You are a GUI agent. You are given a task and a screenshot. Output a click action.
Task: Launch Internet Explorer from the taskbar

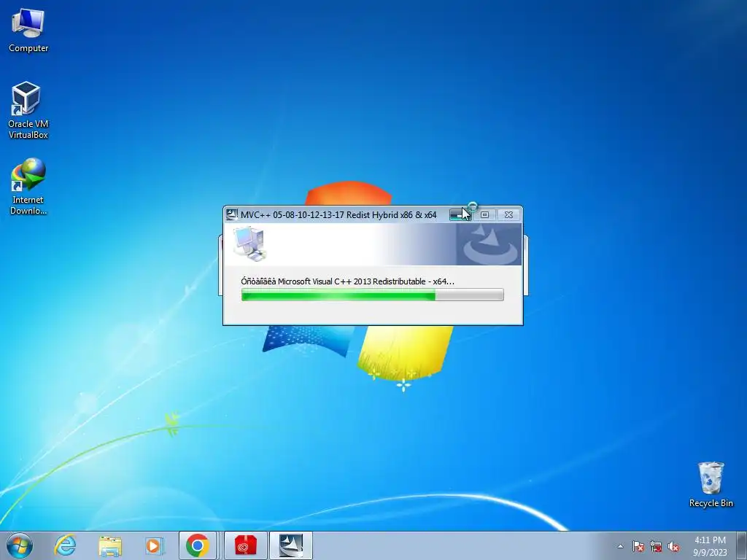(65, 545)
